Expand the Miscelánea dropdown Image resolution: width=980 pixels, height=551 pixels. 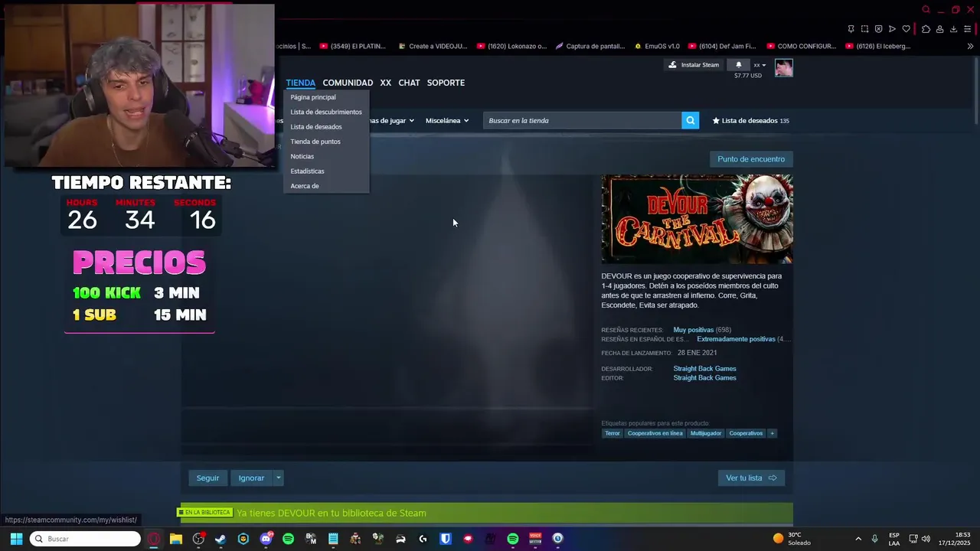(447, 120)
